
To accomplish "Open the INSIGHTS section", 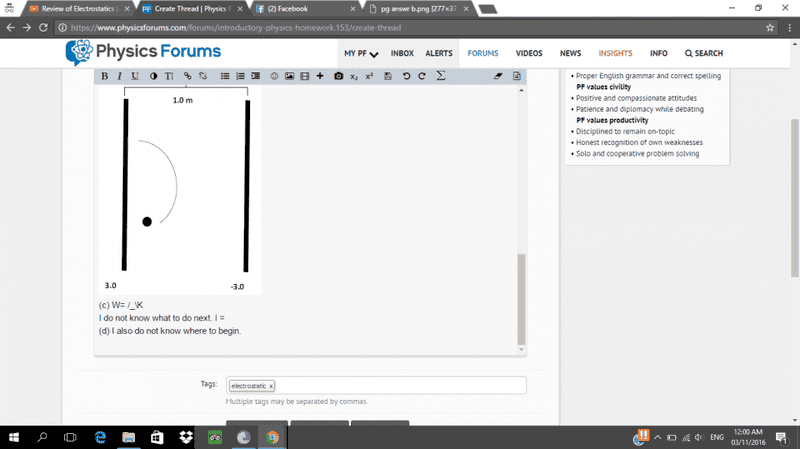I will click(x=615, y=53).
